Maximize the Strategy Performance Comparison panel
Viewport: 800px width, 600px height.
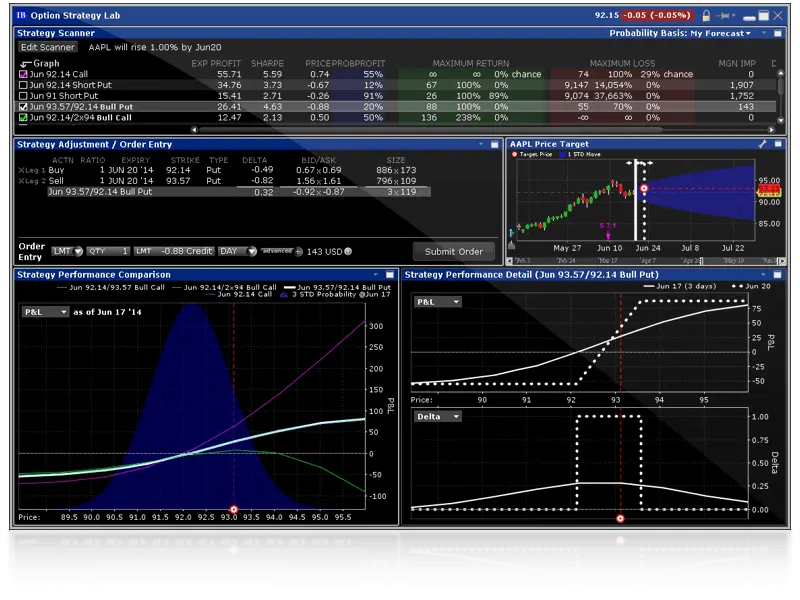[x=390, y=275]
